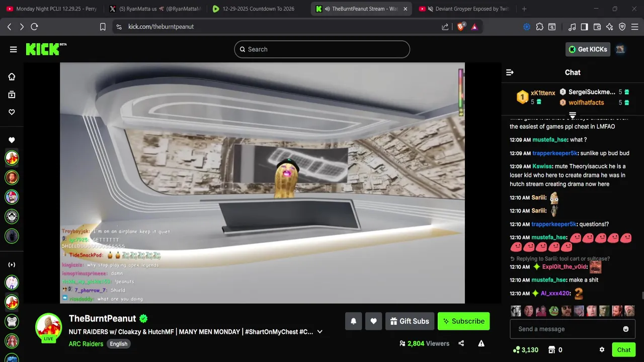Open TheBurntPeanut channel name link
This screenshot has height=362, width=644.
point(102,318)
